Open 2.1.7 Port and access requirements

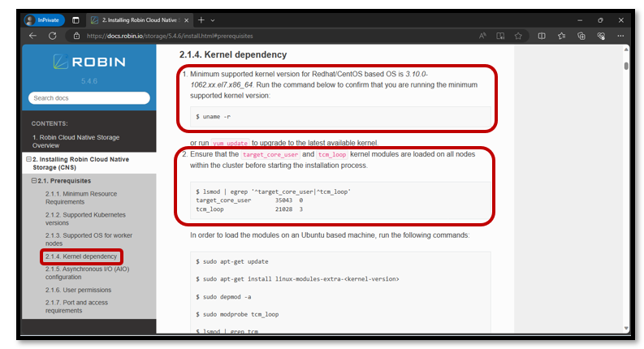click(77, 307)
